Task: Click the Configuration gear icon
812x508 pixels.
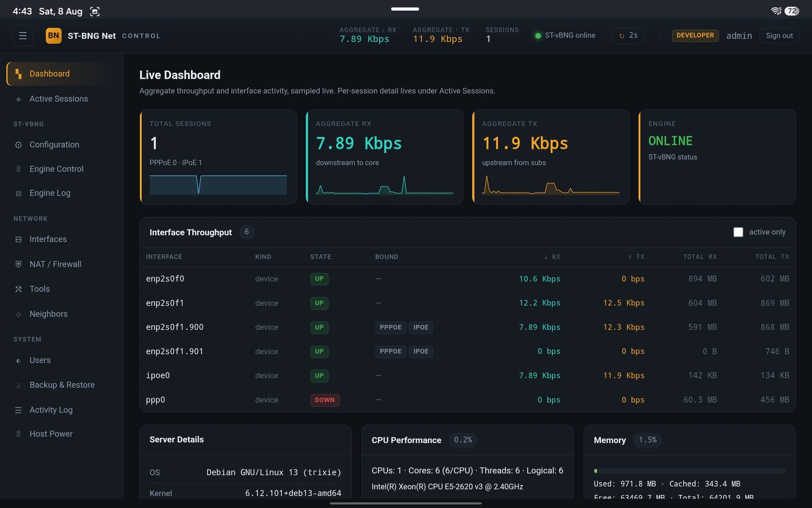Action: [x=18, y=145]
